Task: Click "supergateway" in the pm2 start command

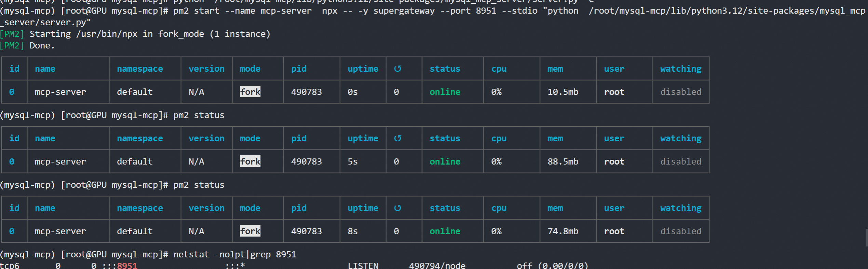Action: 404,11
